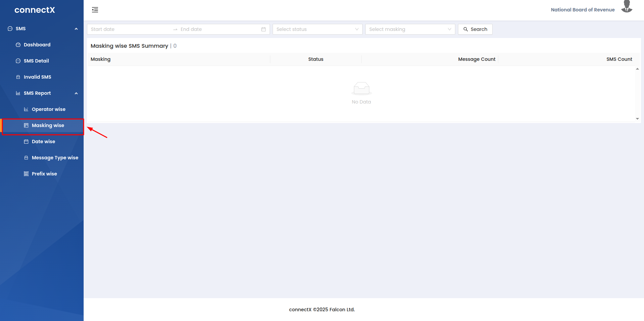Click the table scroll down arrow
The width and height of the screenshot is (644, 321).
click(637, 119)
